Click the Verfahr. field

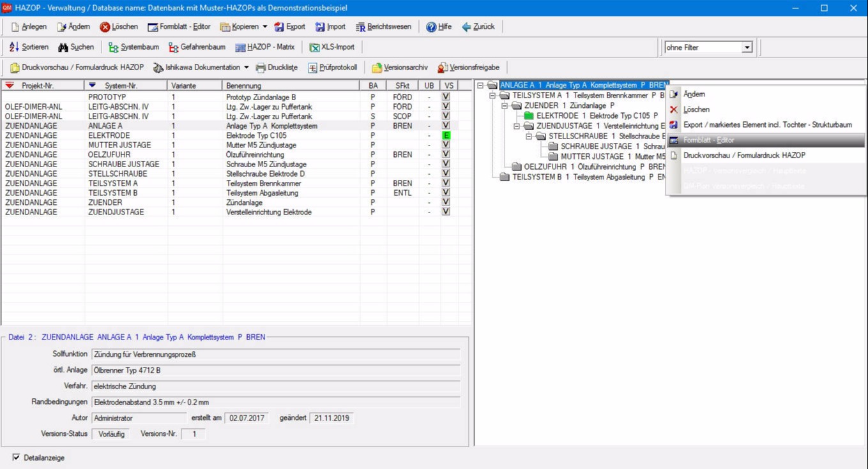275,386
